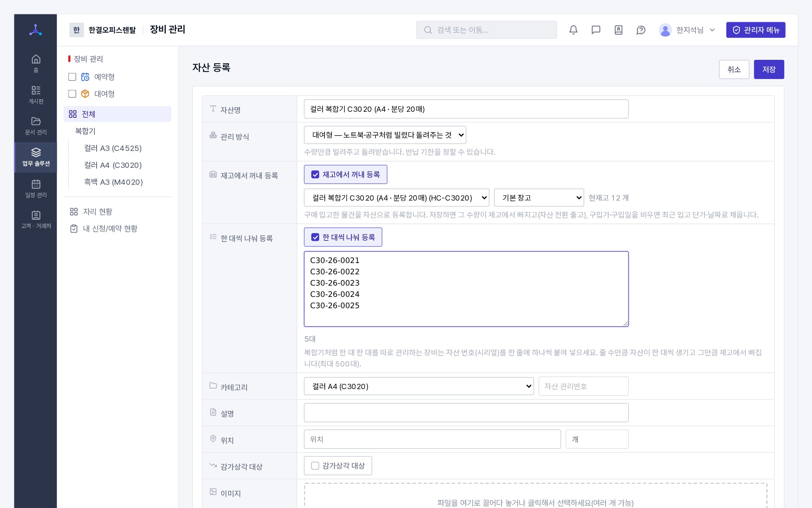Open the 관리 방식 dropdown

click(x=385, y=135)
